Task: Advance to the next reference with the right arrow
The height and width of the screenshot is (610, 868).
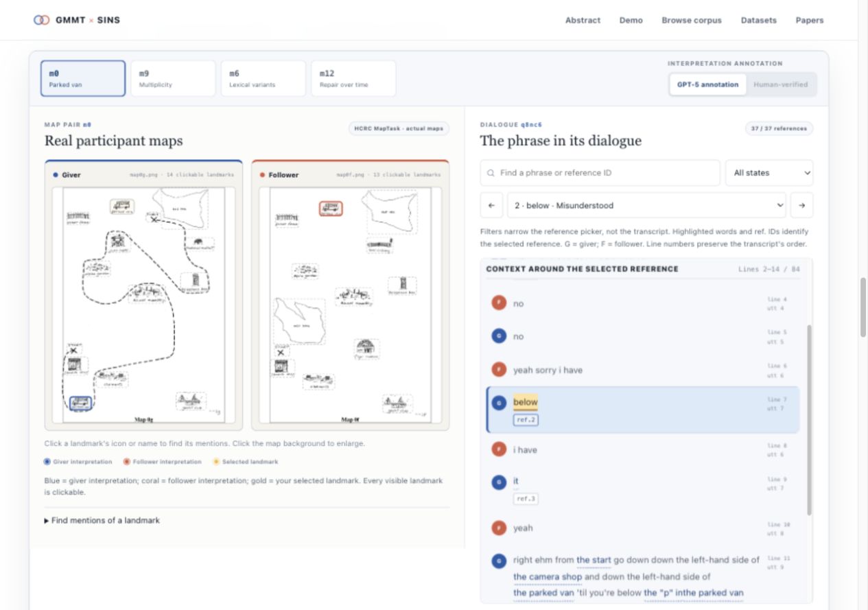Action: point(801,205)
